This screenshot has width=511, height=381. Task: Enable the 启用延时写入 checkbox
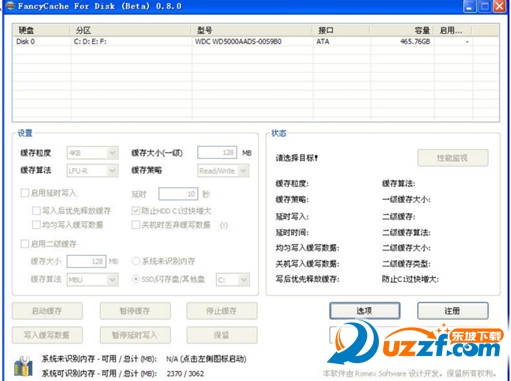pos(25,193)
